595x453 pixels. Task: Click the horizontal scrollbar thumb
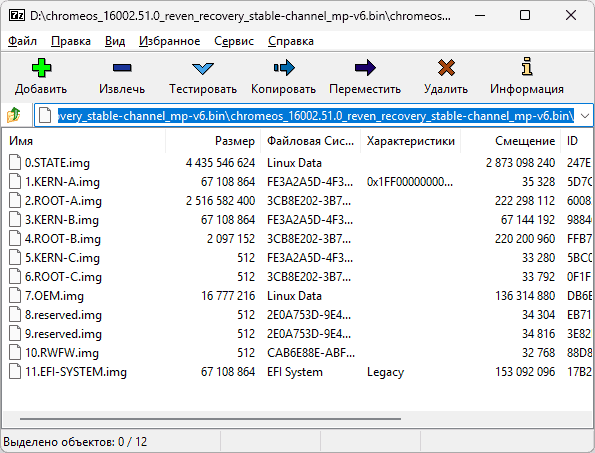(x=211, y=419)
